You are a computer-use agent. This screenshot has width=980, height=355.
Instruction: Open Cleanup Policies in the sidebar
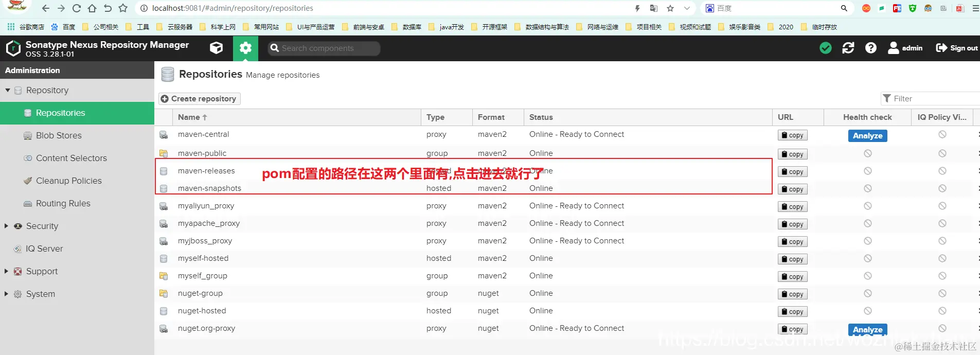click(x=77, y=181)
